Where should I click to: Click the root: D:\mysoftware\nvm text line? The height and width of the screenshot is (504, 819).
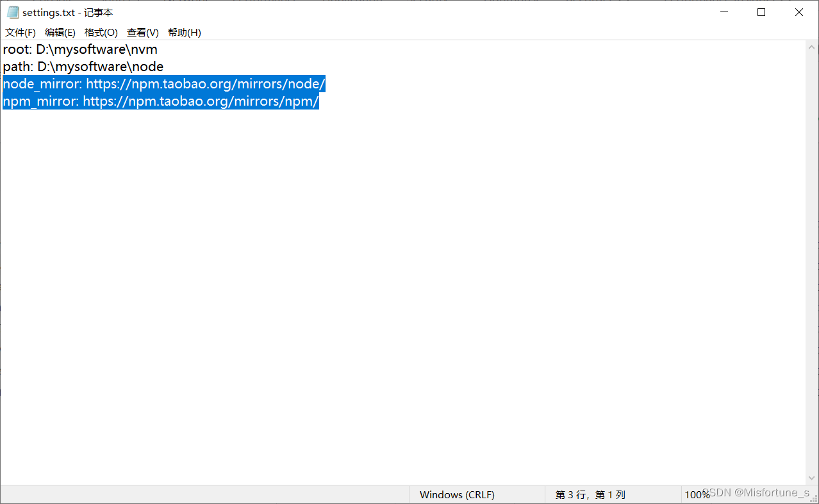tap(80, 49)
